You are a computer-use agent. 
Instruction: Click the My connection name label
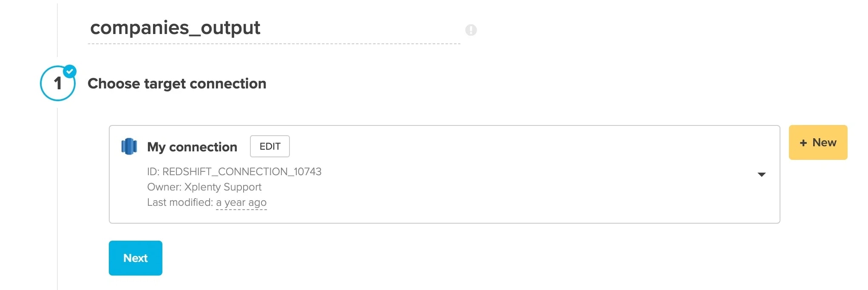coord(192,147)
